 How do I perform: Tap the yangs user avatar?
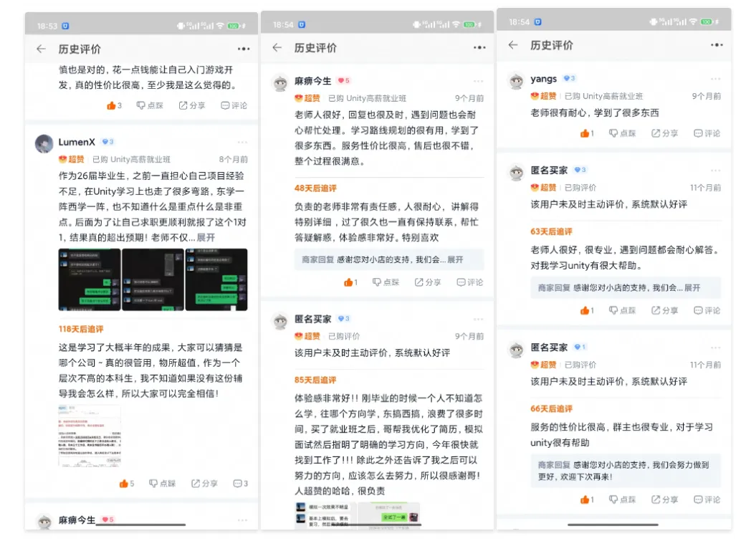517,81
